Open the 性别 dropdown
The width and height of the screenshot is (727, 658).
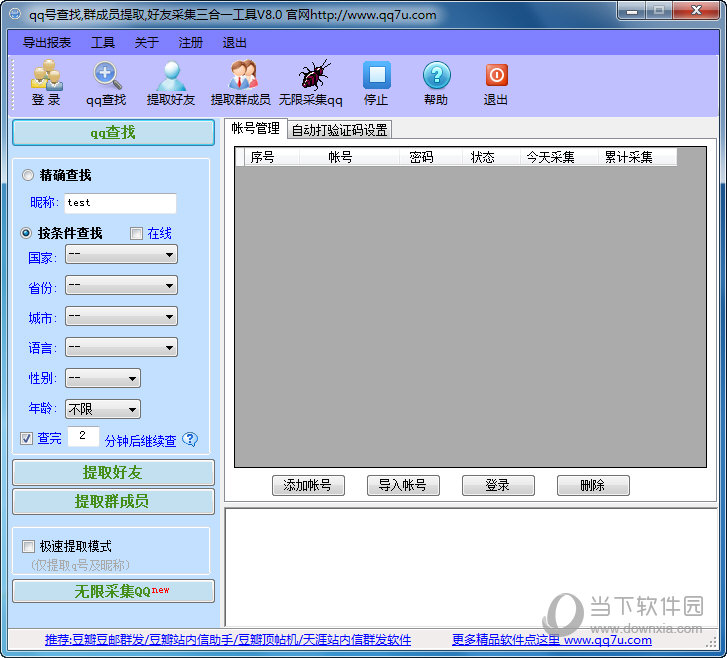pos(103,378)
